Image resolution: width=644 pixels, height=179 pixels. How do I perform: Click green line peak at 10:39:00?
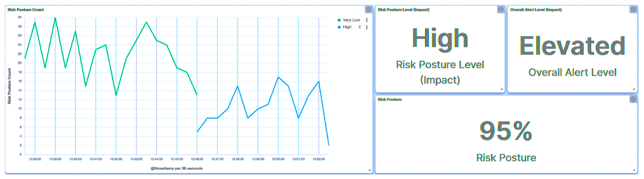pyautogui.click(x=55, y=18)
